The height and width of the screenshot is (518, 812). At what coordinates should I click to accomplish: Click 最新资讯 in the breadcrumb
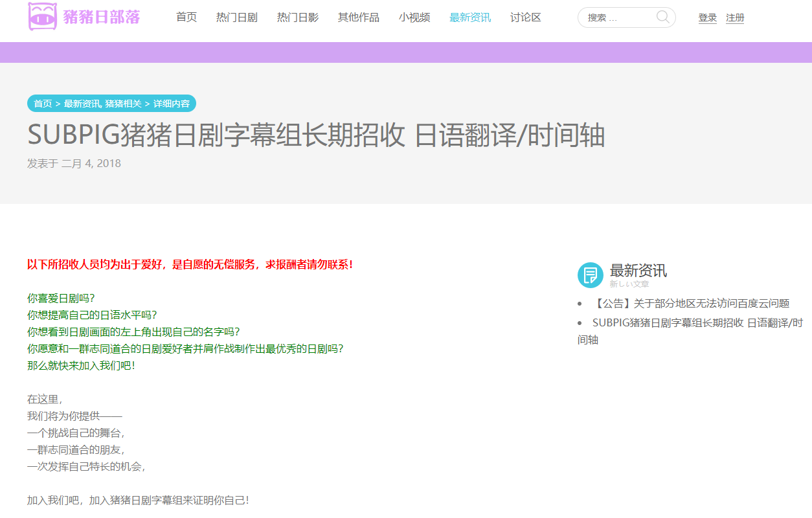coord(82,104)
